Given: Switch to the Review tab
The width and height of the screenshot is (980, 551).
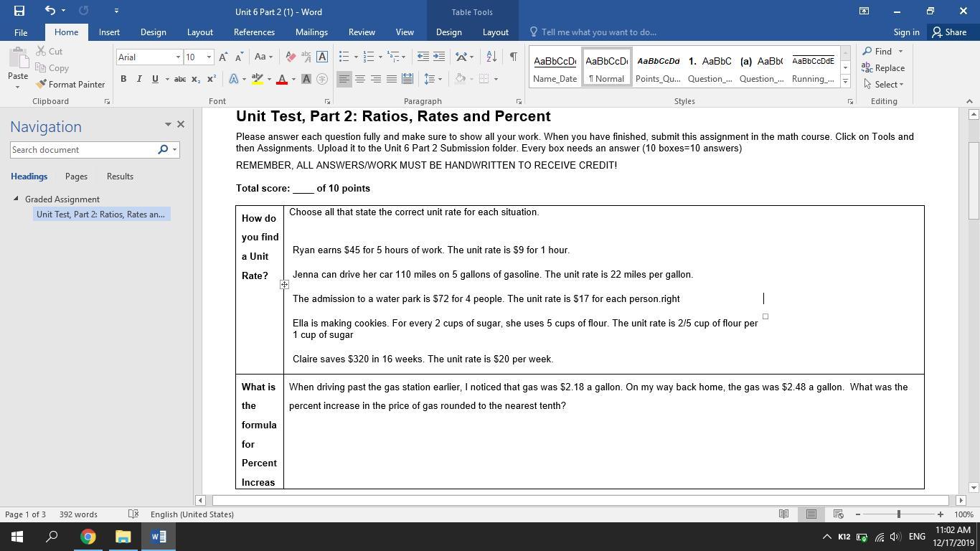Looking at the screenshot, I should [x=362, y=32].
